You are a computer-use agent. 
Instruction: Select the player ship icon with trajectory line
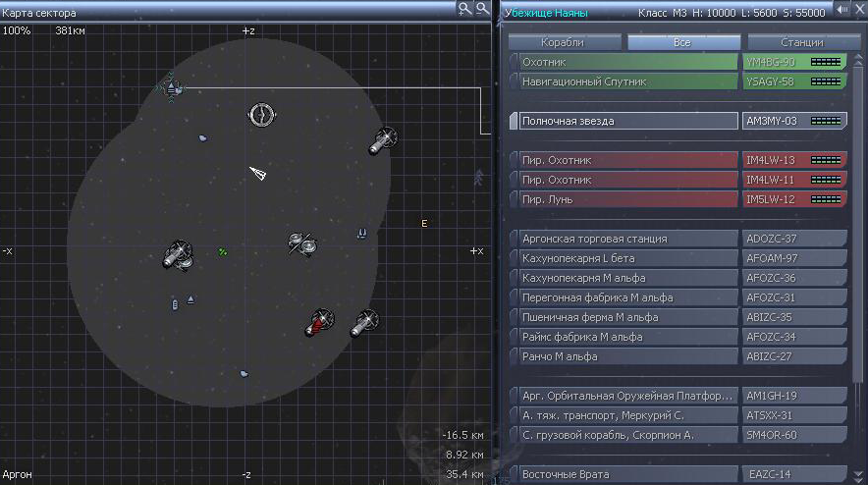click(x=171, y=87)
